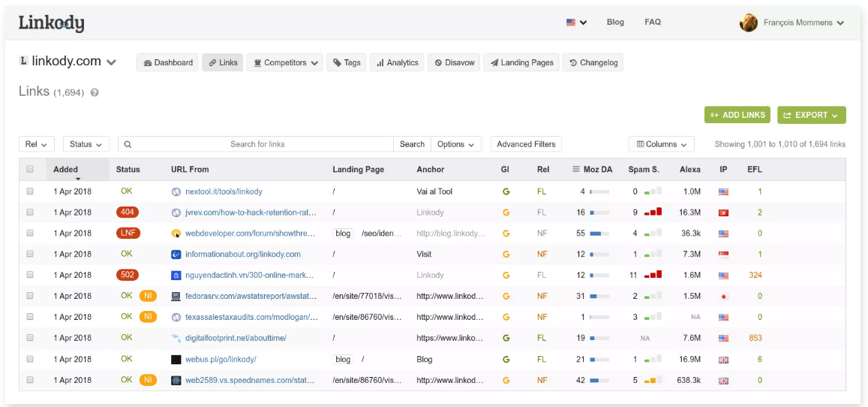Check the fedorasrv.com row checkbox
Screen dimensions: 868x407
coord(30,296)
